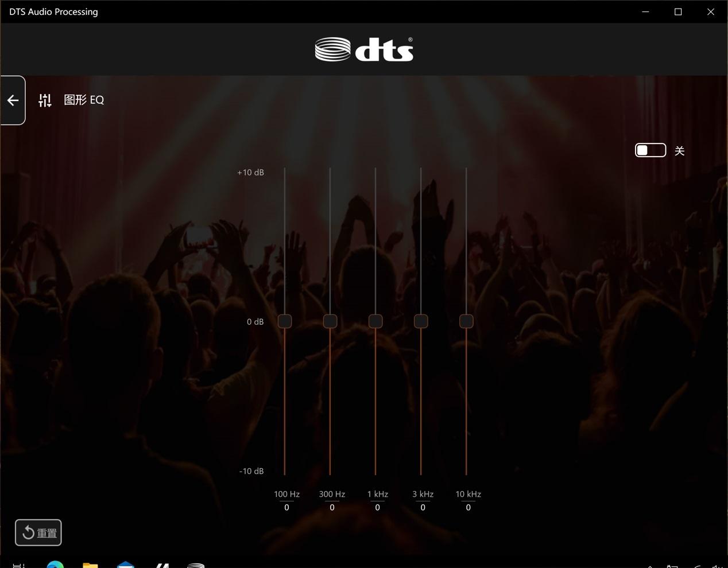Select the value field under 1 kHz
The height and width of the screenshot is (568, 728).
(377, 507)
